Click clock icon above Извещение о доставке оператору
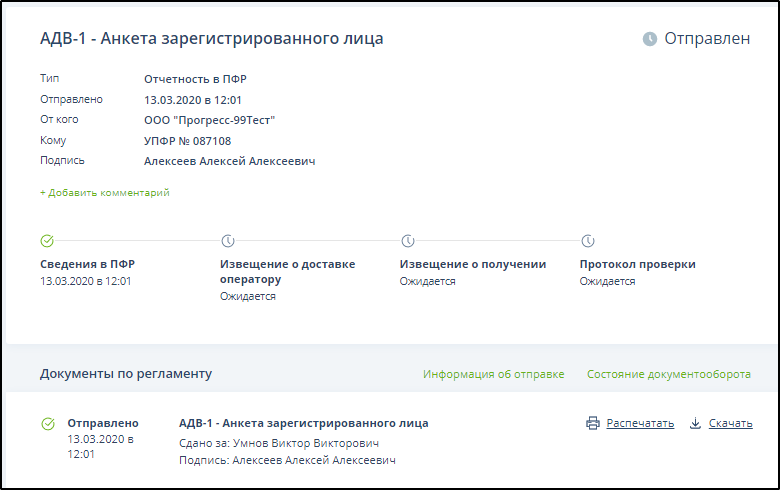The image size is (780, 490). [x=227, y=241]
